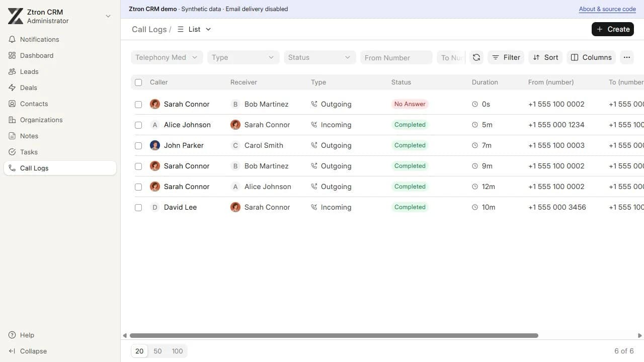The height and width of the screenshot is (362, 644).
Task: Expand the Telephony Medium filter dropdown
Action: tap(167, 57)
